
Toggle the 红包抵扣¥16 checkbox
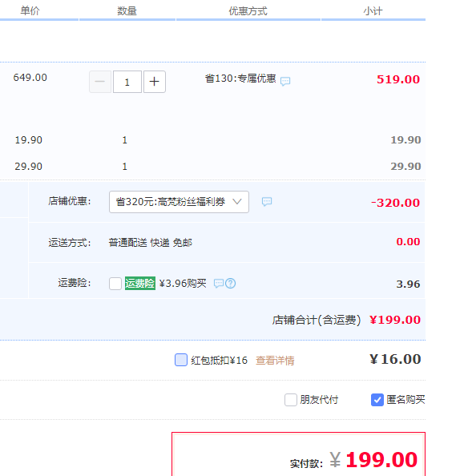[x=181, y=360]
